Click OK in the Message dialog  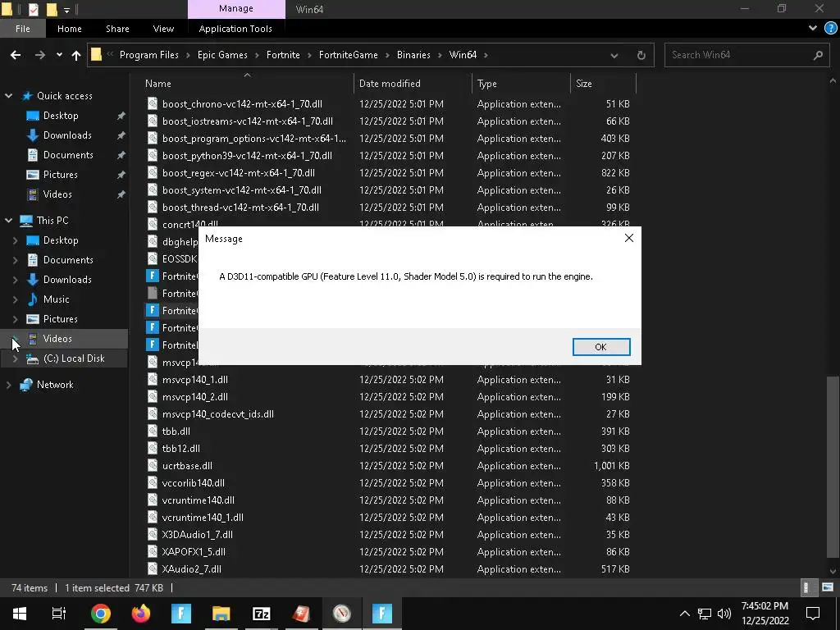601,347
